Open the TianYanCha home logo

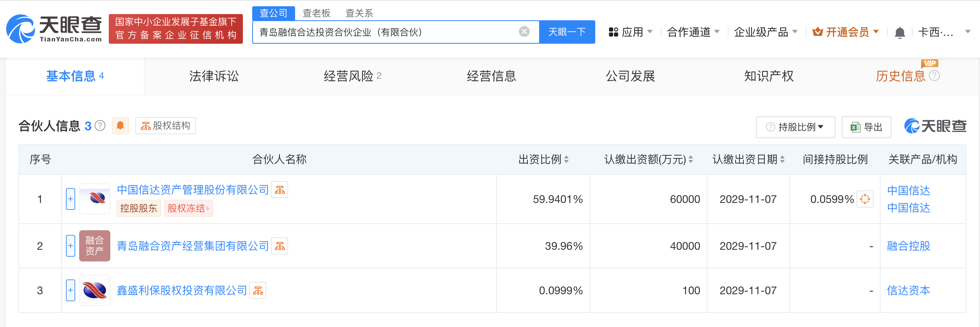coord(54,29)
